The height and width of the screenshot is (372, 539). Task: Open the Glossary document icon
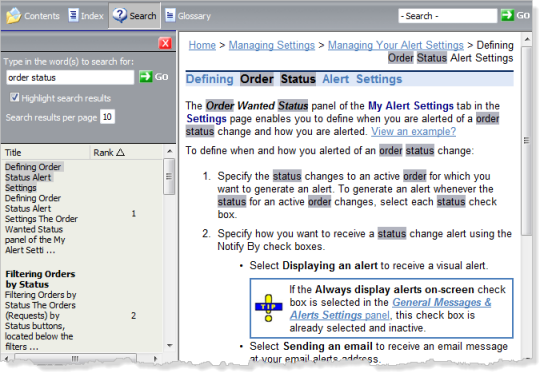(x=170, y=15)
